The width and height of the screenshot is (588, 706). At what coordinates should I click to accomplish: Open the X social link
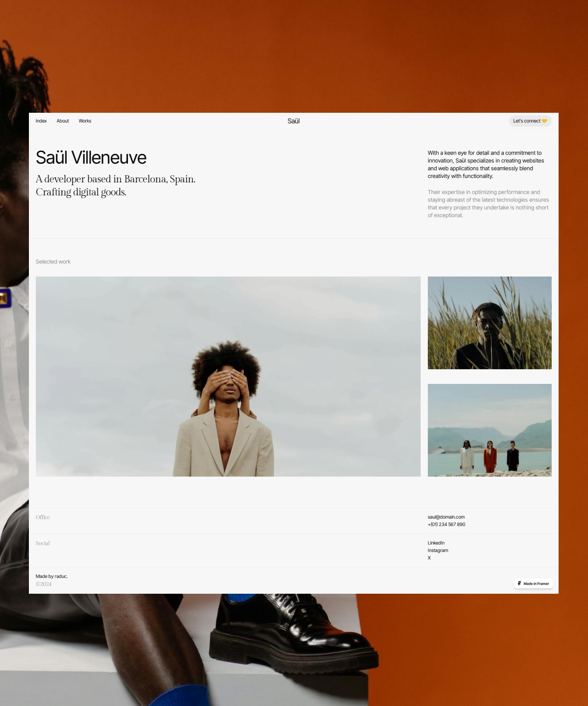click(x=429, y=558)
